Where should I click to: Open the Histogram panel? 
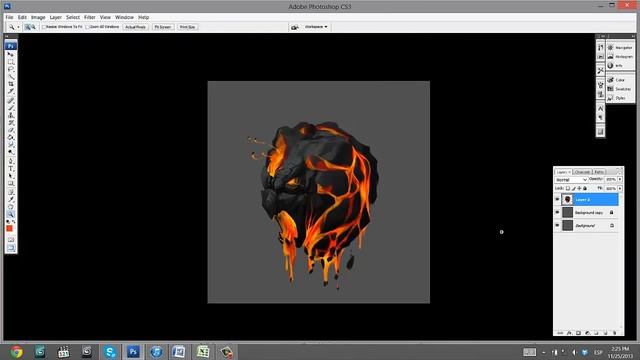click(620, 56)
